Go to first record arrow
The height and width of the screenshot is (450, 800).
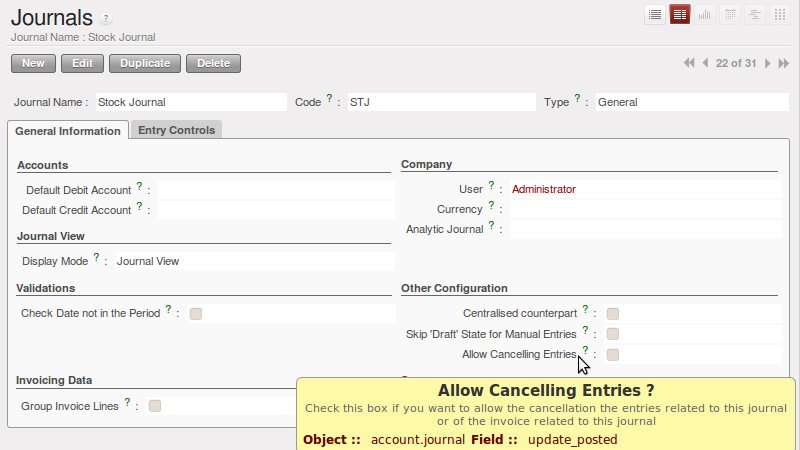(689, 63)
